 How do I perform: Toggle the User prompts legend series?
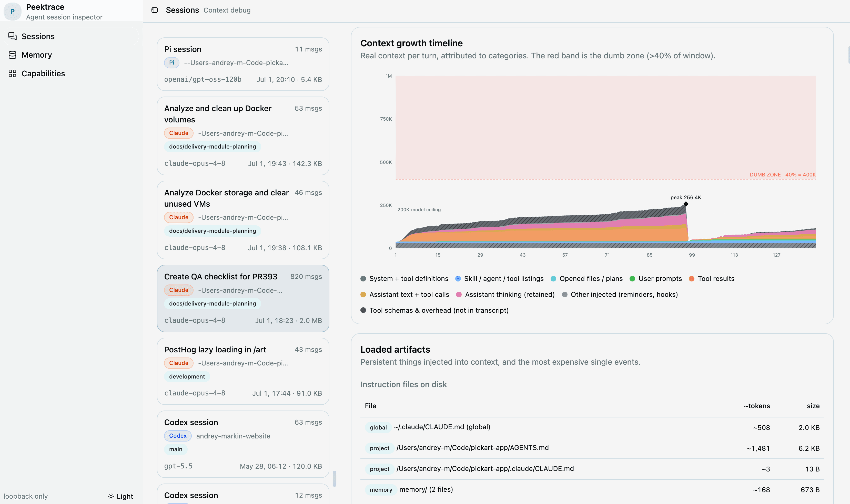[656, 278]
